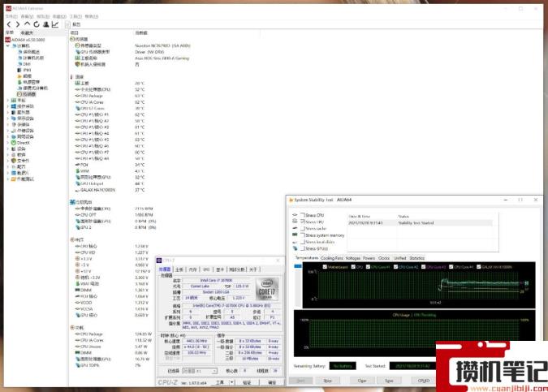Click the Clear button in Stability Test

pos(362,381)
